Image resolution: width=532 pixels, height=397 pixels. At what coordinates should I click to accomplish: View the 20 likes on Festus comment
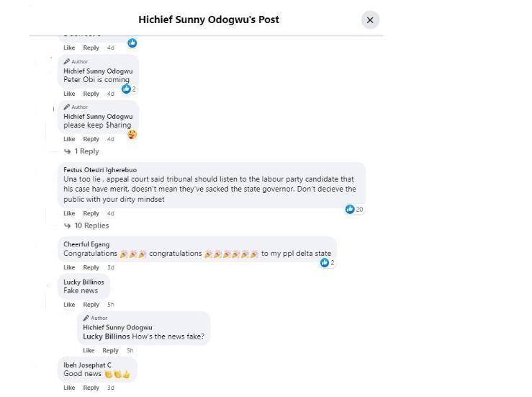tap(354, 209)
